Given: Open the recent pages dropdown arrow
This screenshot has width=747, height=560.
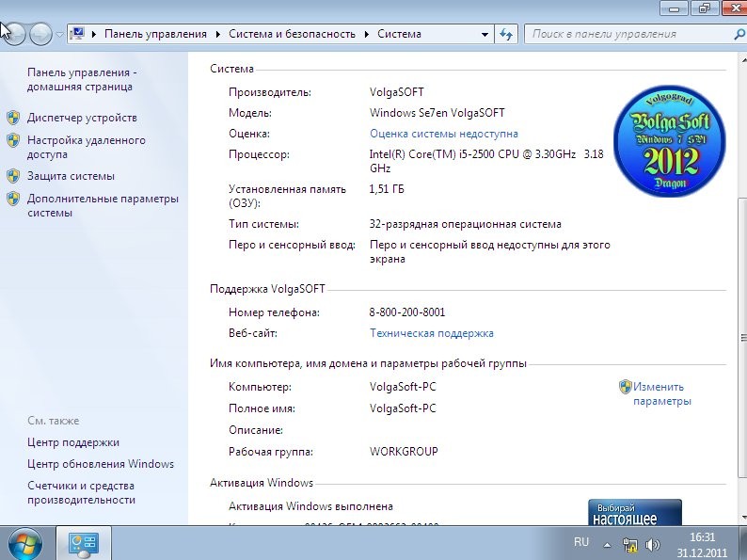Looking at the screenshot, I should 59,34.
